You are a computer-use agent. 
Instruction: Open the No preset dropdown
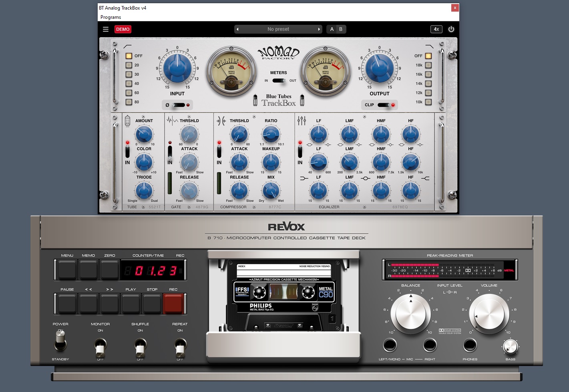(x=278, y=29)
